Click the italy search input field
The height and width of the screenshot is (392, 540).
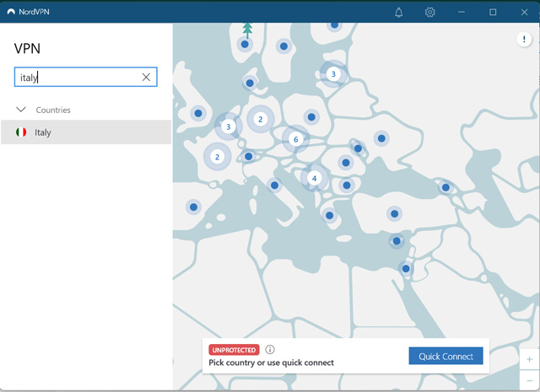[x=86, y=77]
